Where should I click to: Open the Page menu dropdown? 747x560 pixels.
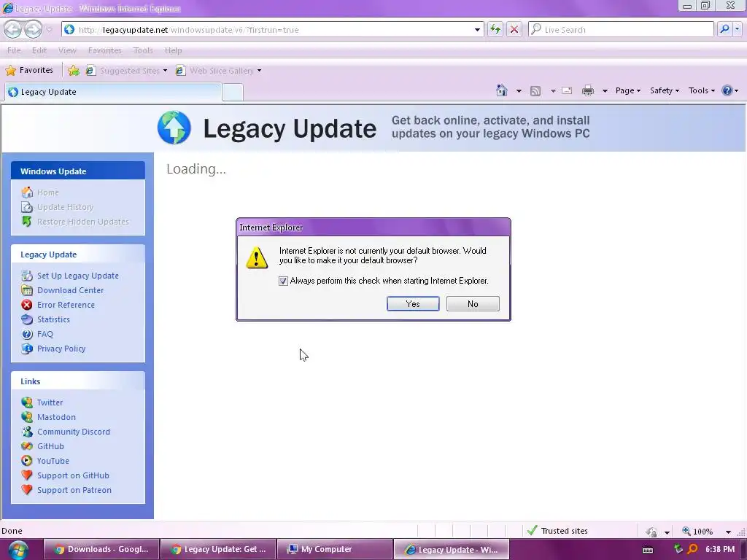pos(628,90)
